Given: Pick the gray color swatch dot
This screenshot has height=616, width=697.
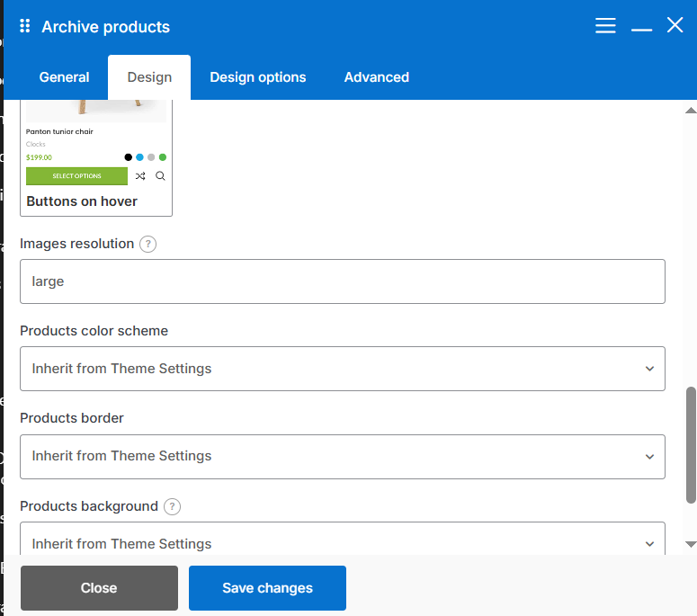Looking at the screenshot, I should pos(151,156).
